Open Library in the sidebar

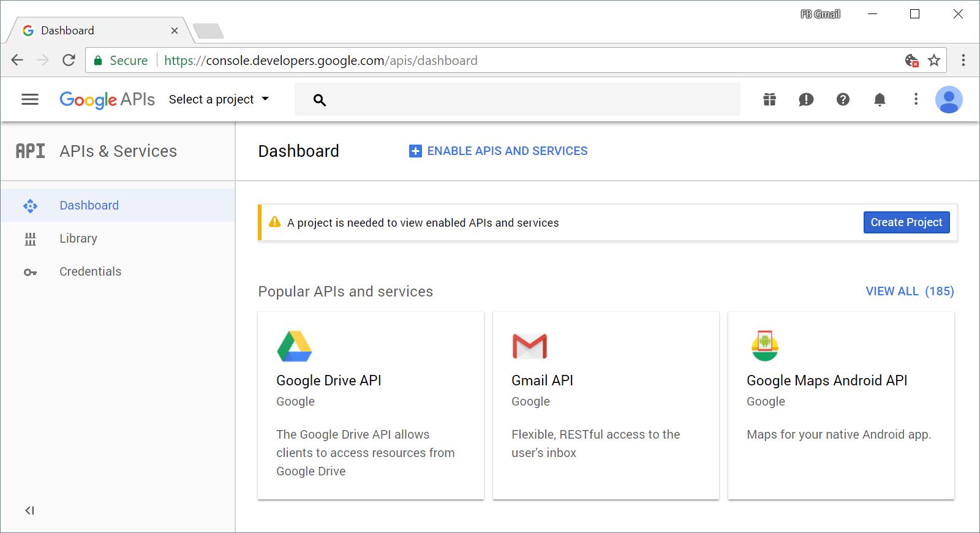tap(118, 238)
